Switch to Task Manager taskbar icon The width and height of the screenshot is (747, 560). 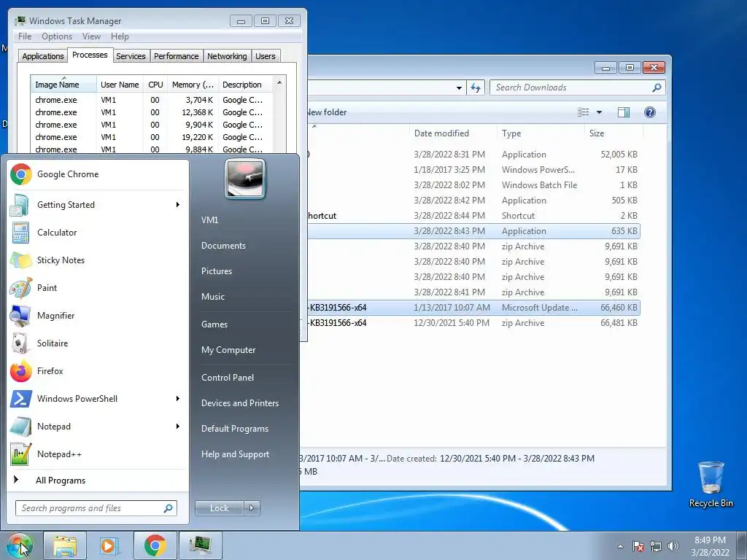point(200,545)
